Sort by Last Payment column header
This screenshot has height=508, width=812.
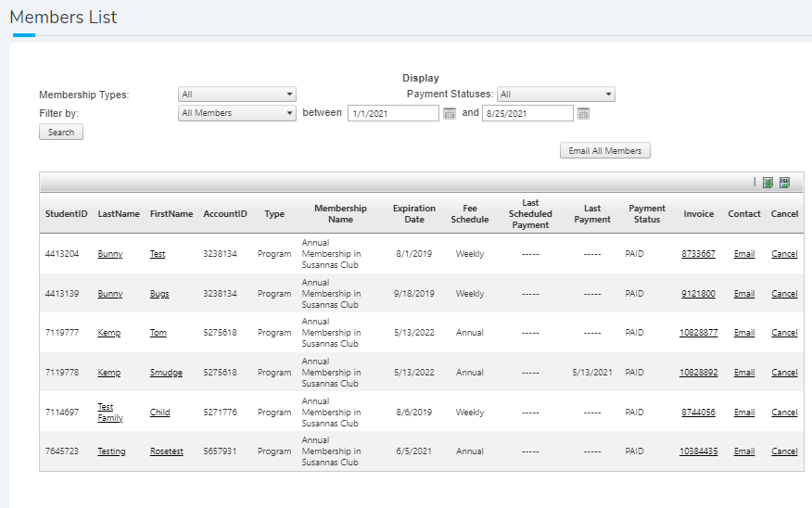[592, 214]
